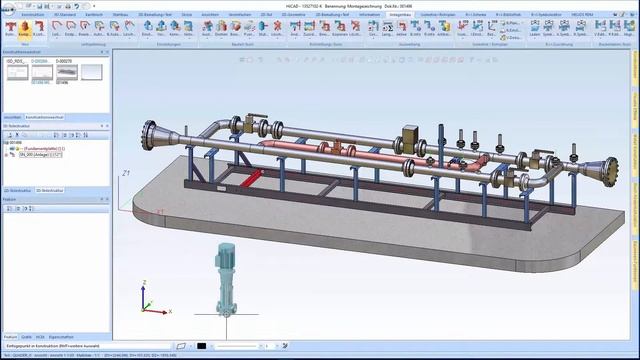640x360 pixels.
Task: Select the (Fundamentplatte) tree entry
Action: click(x=44, y=149)
